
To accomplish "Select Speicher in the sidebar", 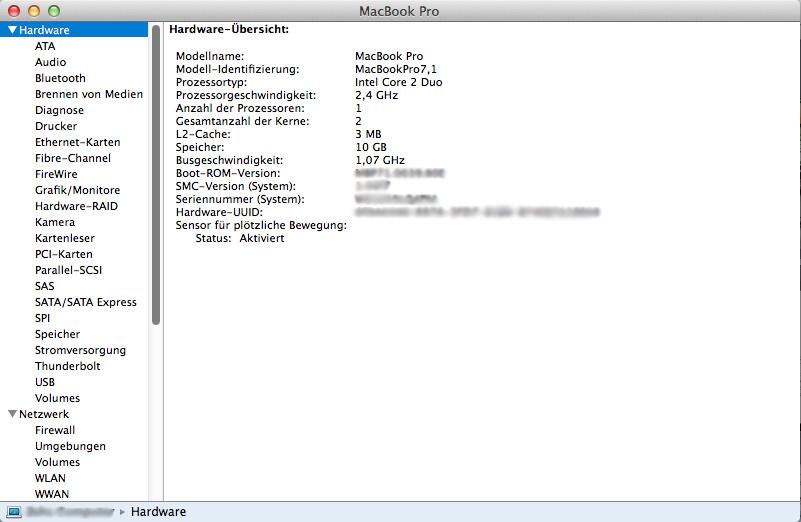I will tap(57, 334).
